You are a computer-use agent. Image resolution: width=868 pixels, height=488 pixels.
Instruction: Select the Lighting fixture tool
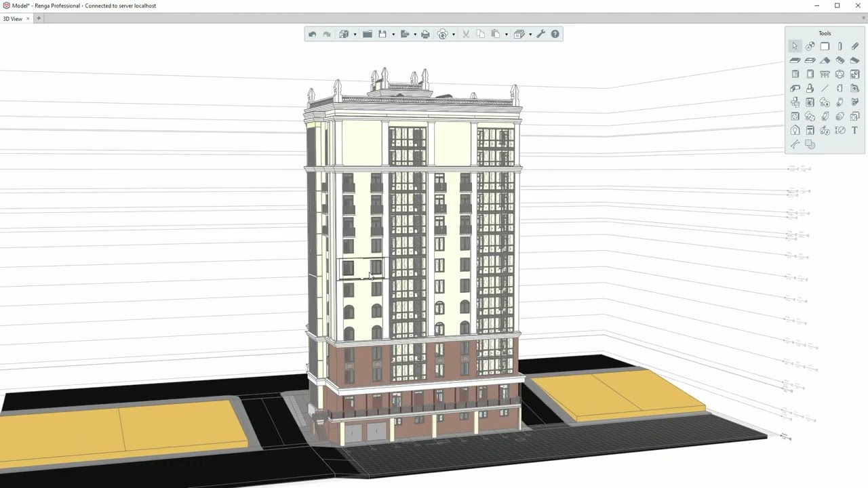click(795, 130)
